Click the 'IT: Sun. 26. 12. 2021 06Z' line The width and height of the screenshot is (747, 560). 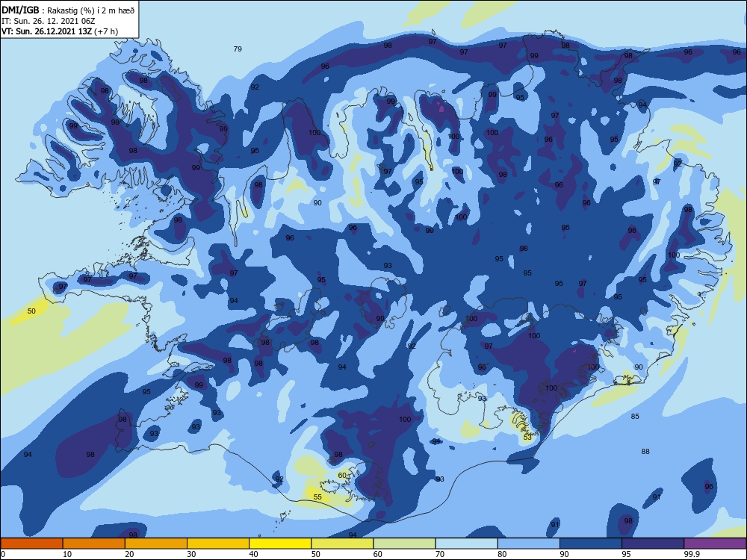click(x=49, y=21)
